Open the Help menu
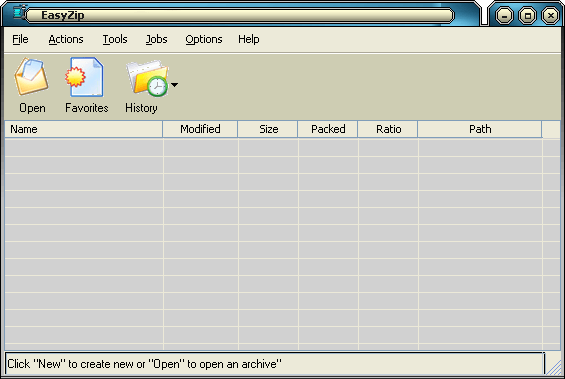565x379 pixels. tap(249, 39)
